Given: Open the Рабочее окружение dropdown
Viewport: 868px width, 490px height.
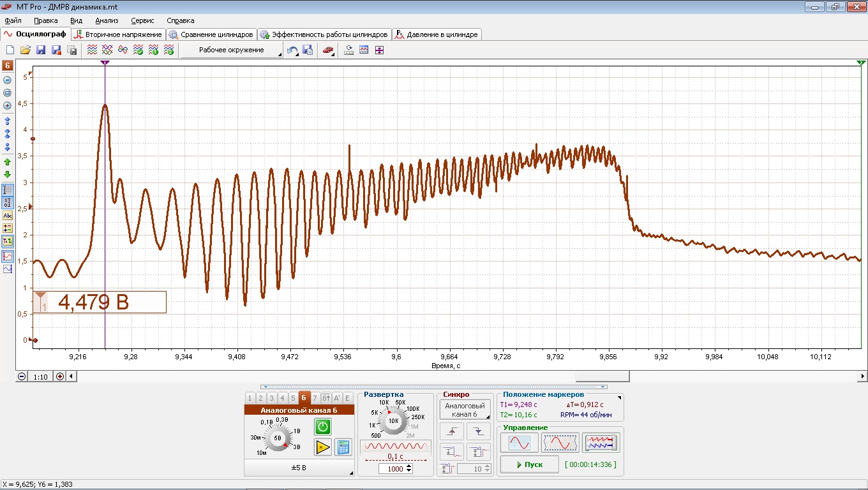Looking at the screenshot, I should point(232,50).
